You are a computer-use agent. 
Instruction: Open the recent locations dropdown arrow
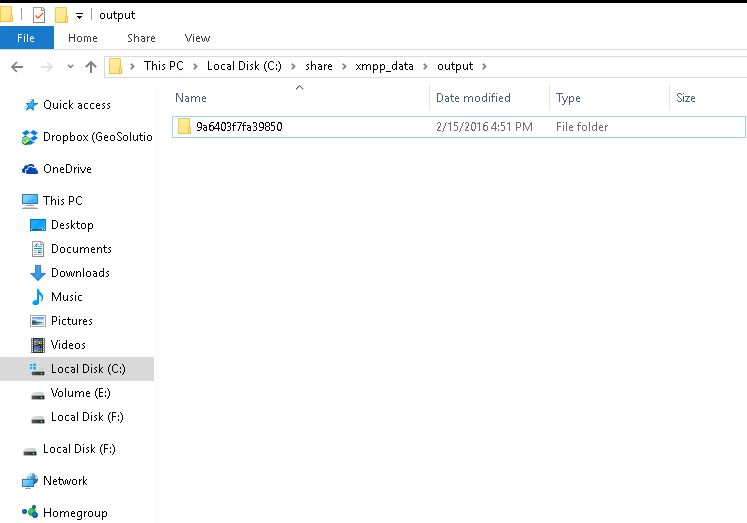click(69, 67)
